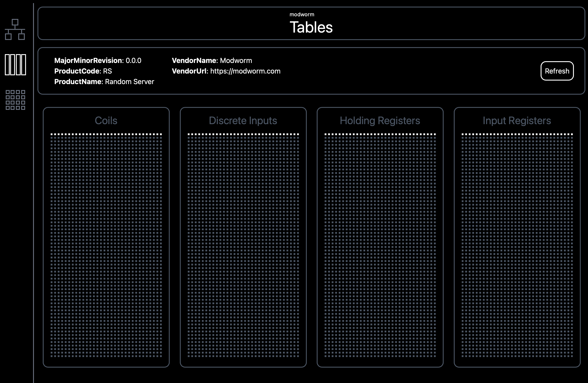Open the VendorUrl link https://modworm.com
Image resolution: width=588 pixels, height=383 pixels.
(x=245, y=71)
